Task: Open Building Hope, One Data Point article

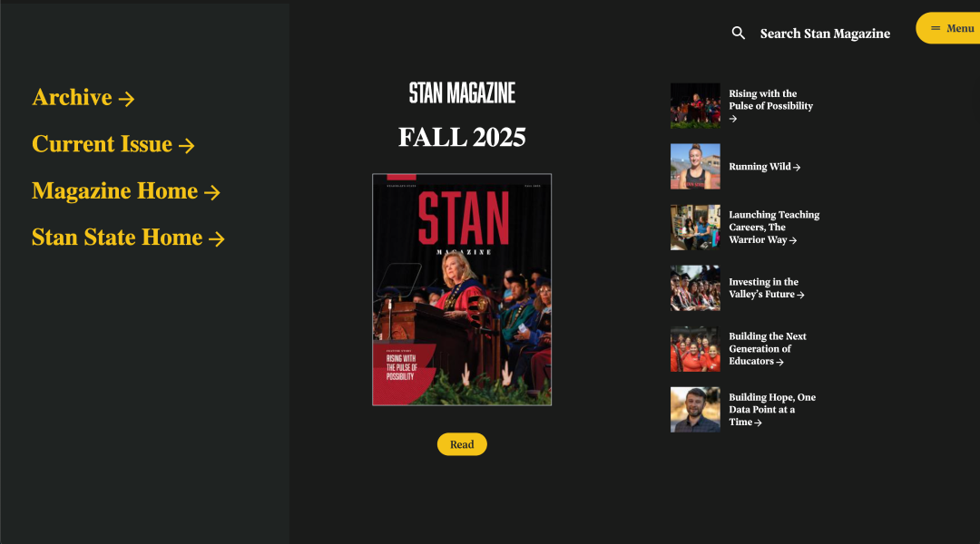Action: coord(772,410)
